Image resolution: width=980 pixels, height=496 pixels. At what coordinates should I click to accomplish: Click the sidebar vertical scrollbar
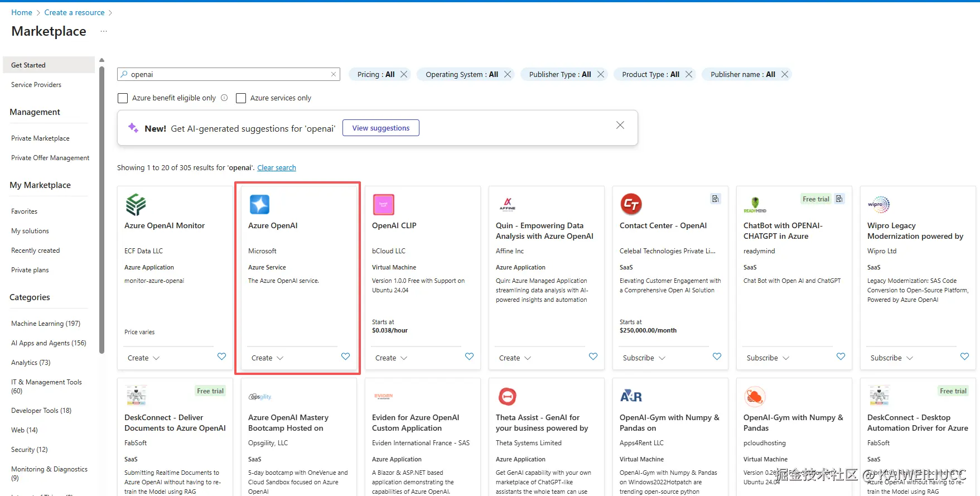coord(102,209)
